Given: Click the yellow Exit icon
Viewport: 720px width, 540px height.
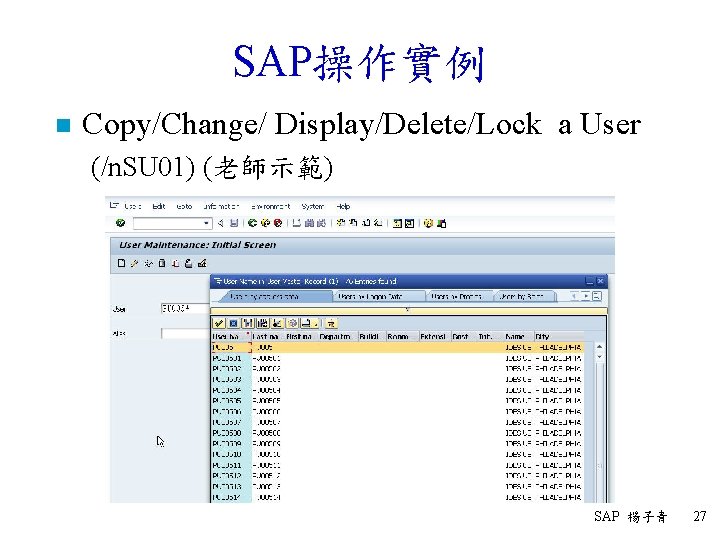Looking at the screenshot, I should [x=265, y=223].
